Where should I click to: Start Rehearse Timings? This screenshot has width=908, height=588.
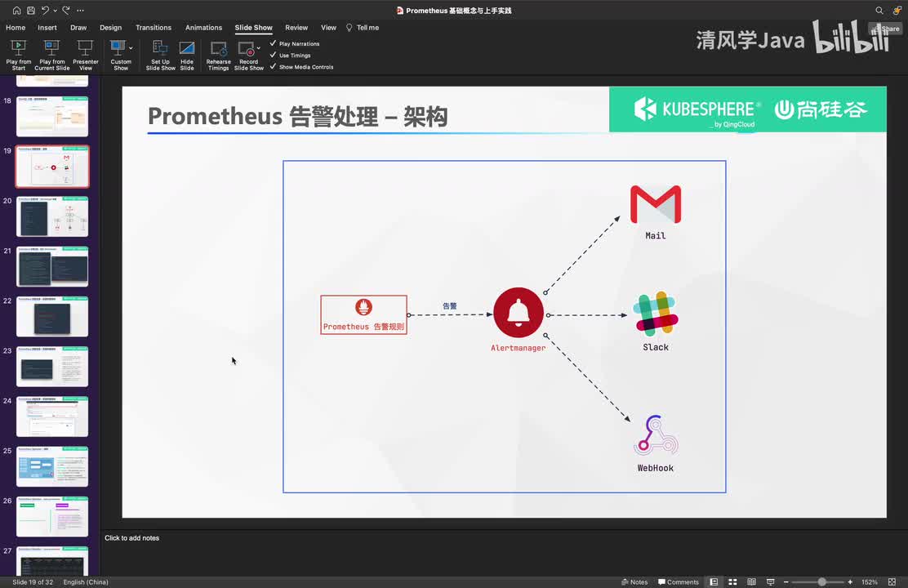tap(218, 56)
